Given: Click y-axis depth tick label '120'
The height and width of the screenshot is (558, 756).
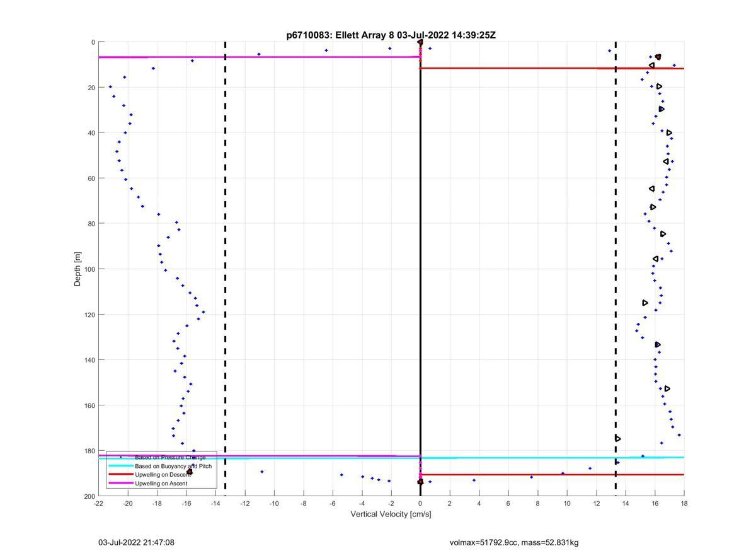Looking at the screenshot, I should (x=89, y=315).
